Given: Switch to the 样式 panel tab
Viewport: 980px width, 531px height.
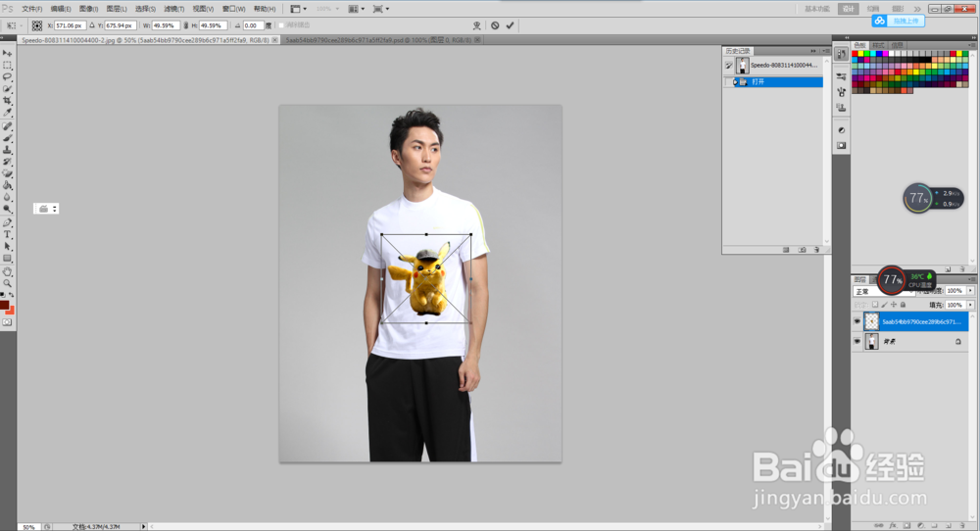Looking at the screenshot, I should click(879, 45).
